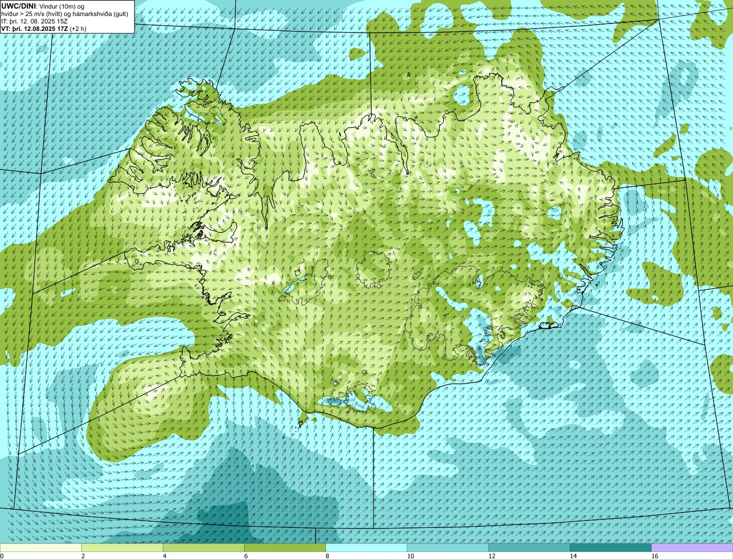The width and height of the screenshot is (733, 560).
Task: Click the dark teal 14–16 legend swatch
Action: (x=610, y=547)
